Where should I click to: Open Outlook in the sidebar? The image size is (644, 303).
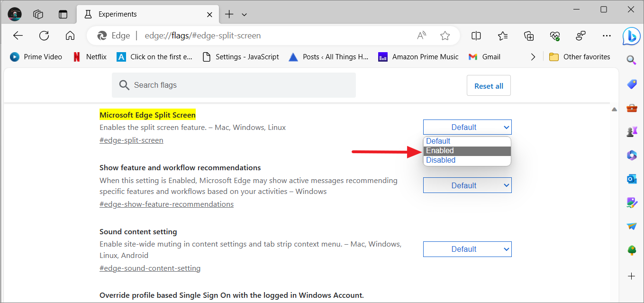click(631, 179)
